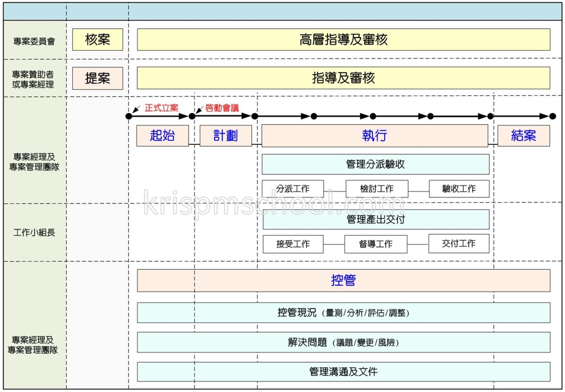Click the 起始 phase box

click(x=162, y=135)
